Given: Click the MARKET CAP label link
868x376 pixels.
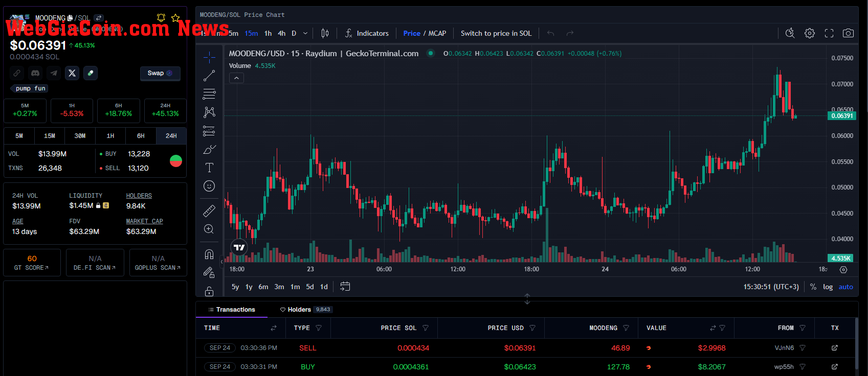Looking at the screenshot, I should click(145, 221).
